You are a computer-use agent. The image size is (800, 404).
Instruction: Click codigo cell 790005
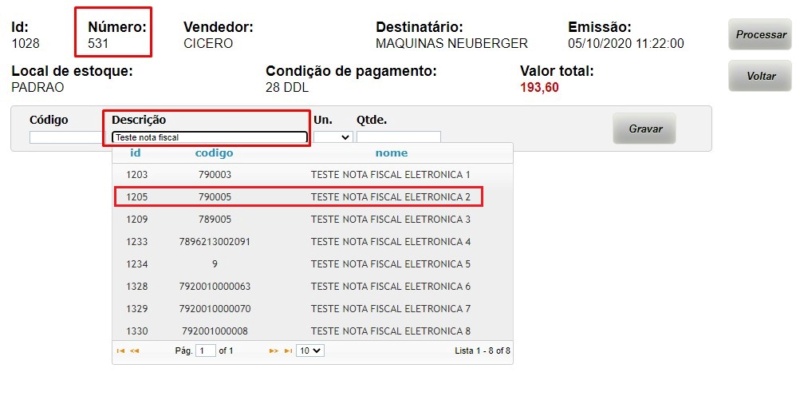point(215,197)
